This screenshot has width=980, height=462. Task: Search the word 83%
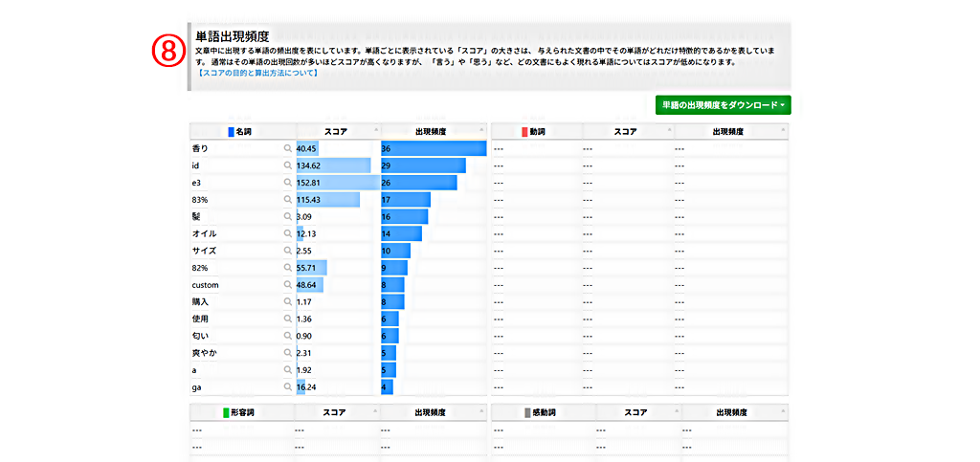(287, 200)
